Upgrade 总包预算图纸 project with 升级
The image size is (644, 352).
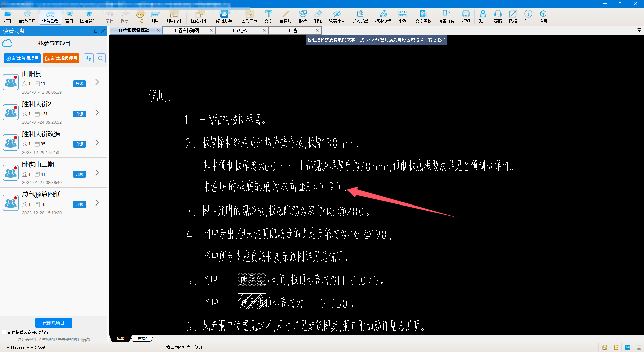79,204
